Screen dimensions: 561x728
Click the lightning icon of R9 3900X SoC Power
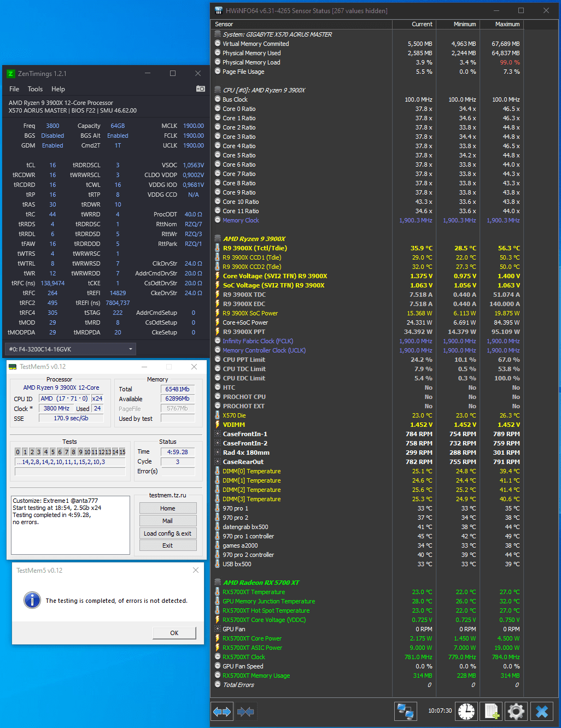pos(218,313)
